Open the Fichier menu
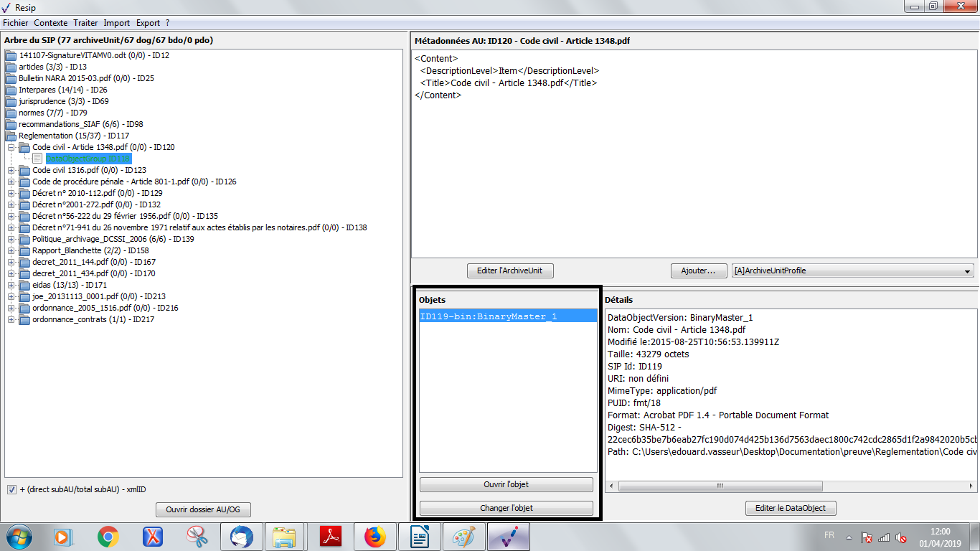 pyautogui.click(x=16, y=23)
